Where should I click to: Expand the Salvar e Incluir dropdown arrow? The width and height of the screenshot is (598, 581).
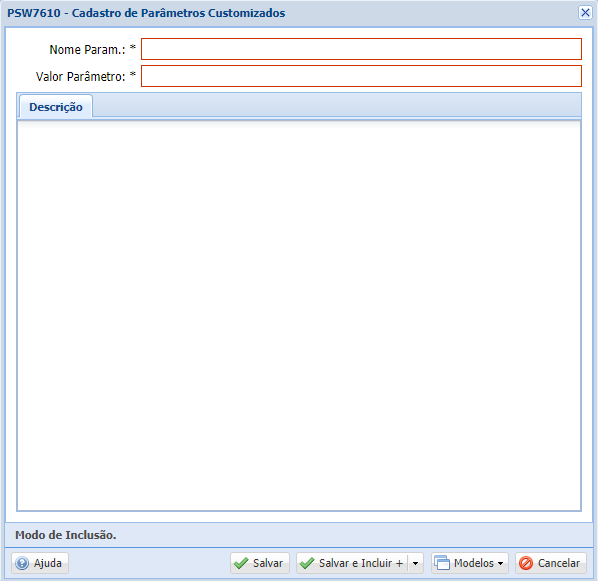(x=416, y=563)
